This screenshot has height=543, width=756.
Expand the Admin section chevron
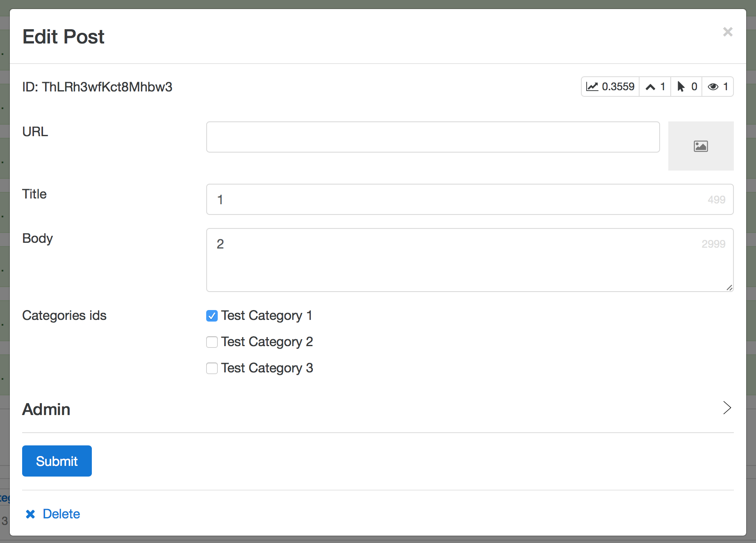coord(726,408)
